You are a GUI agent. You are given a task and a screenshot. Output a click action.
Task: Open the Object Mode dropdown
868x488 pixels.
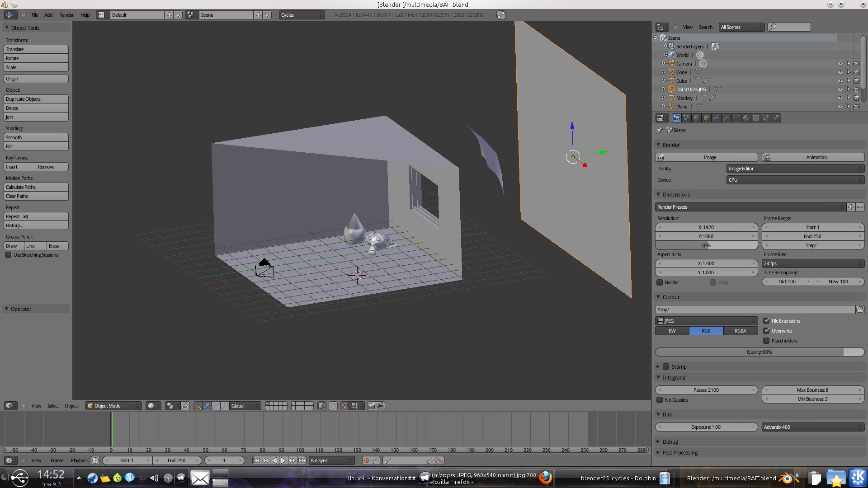pyautogui.click(x=114, y=406)
